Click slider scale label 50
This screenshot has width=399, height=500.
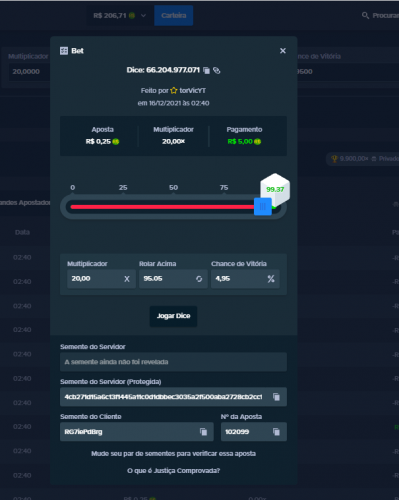click(x=173, y=188)
